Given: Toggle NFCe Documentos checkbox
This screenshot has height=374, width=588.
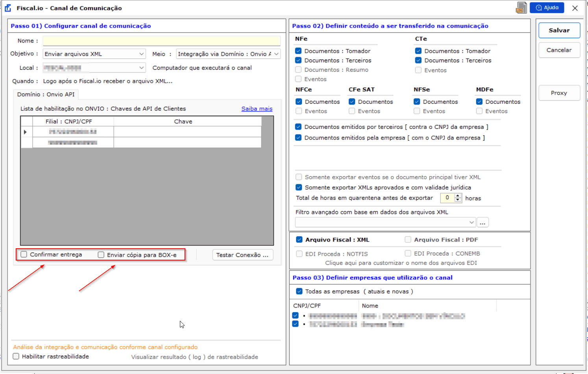Looking at the screenshot, I should click(x=299, y=102).
